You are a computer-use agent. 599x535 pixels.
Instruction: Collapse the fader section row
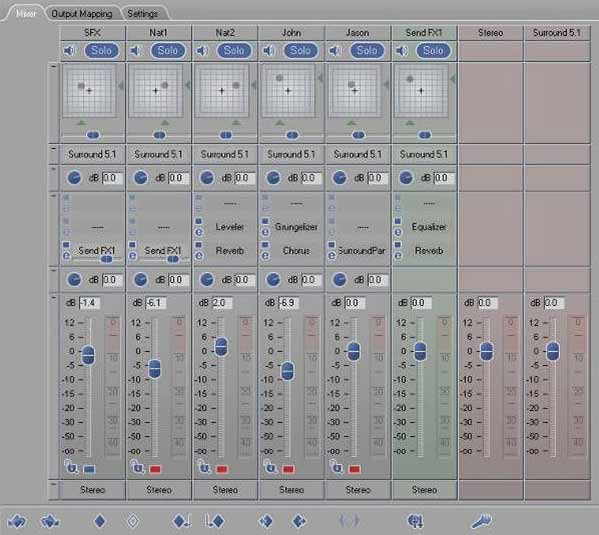(x=53, y=298)
